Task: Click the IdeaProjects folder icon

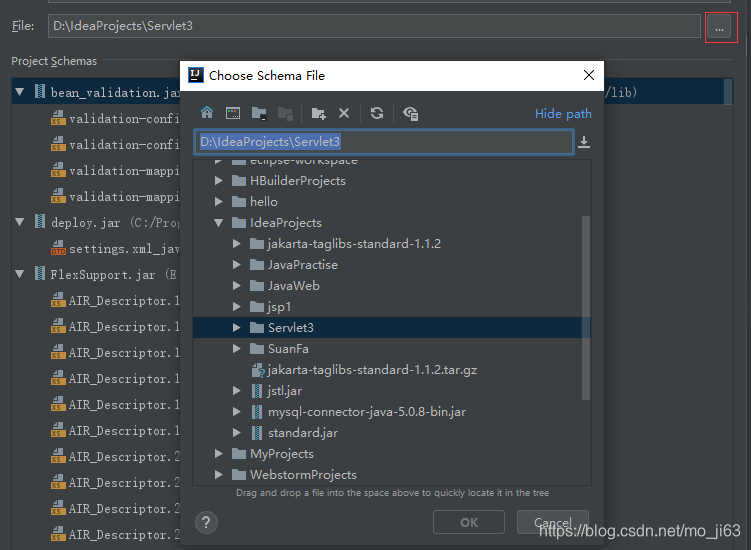Action: (239, 223)
